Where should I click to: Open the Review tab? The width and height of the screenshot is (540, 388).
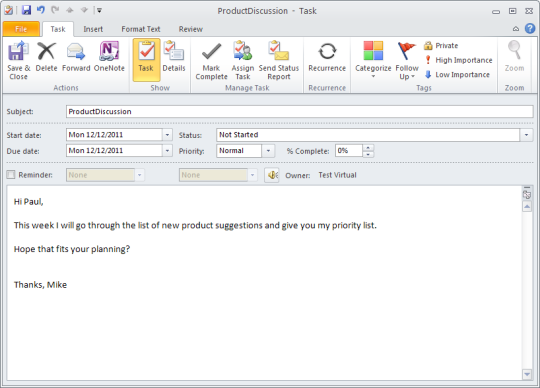[x=190, y=29]
